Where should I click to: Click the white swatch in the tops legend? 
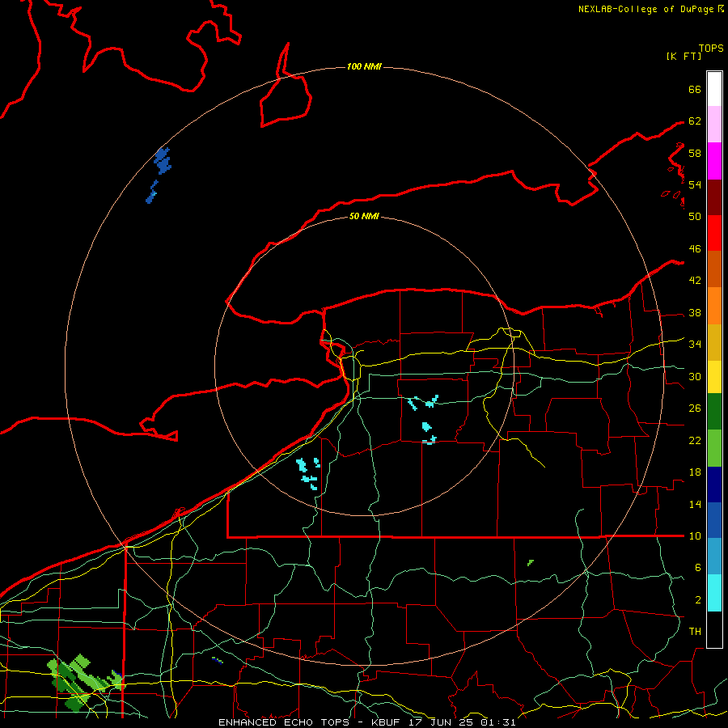pos(714,89)
